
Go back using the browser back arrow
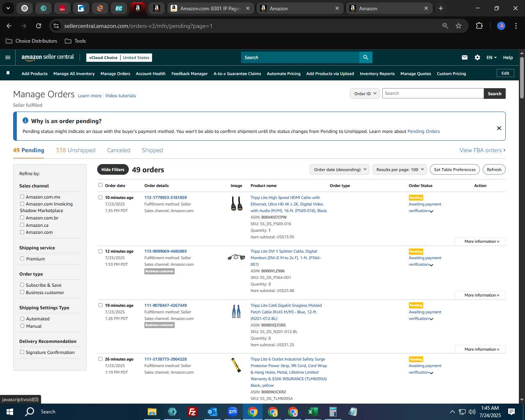[x=9, y=26]
